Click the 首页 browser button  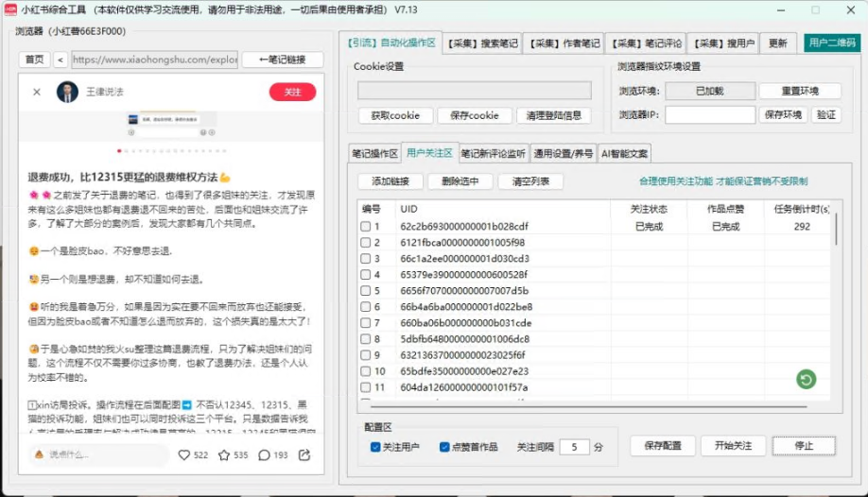[34, 60]
